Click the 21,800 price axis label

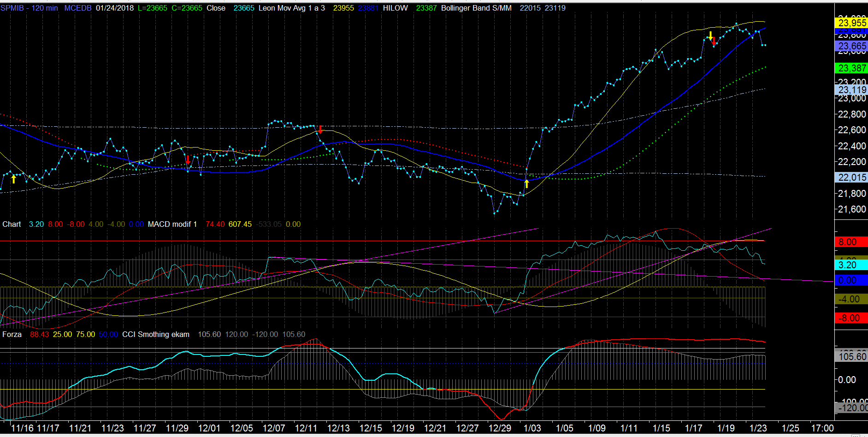point(852,194)
